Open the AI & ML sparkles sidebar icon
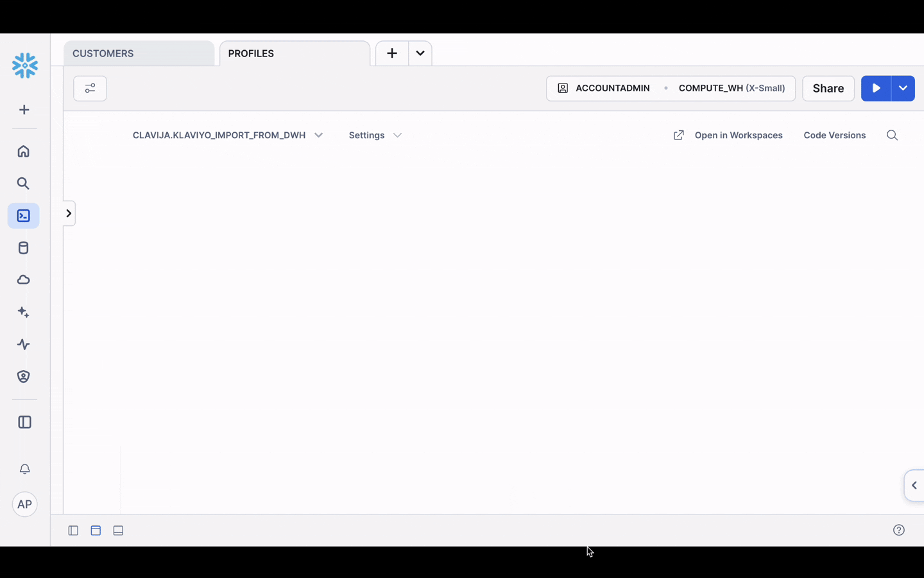924x578 pixels. [23, 312]
